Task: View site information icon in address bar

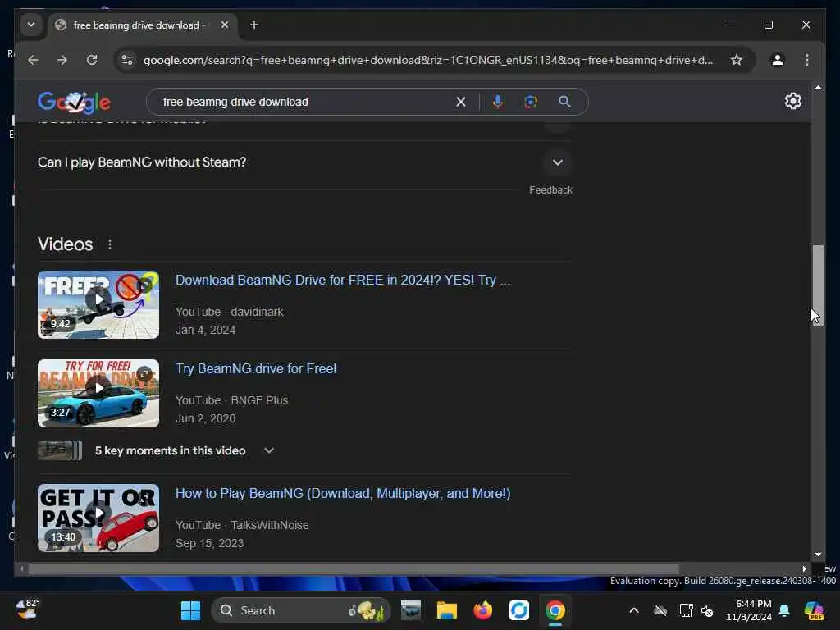Action: tap(127, 60)
